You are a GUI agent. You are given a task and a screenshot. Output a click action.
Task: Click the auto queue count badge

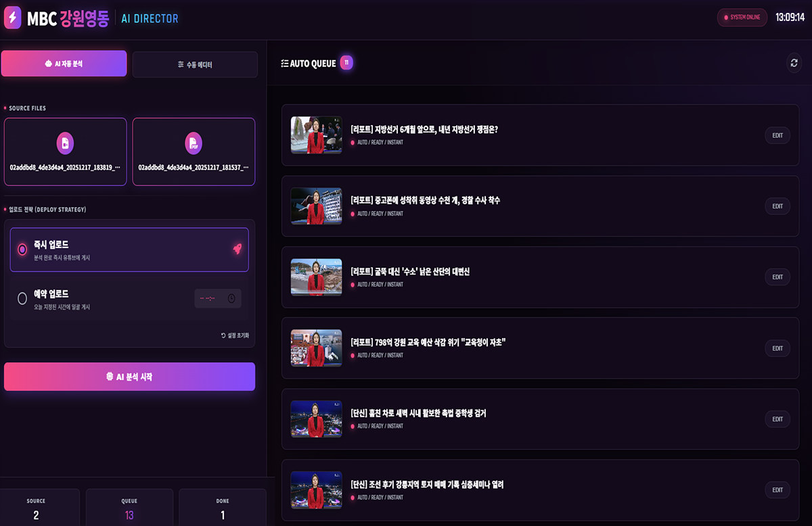pos(346,63)
